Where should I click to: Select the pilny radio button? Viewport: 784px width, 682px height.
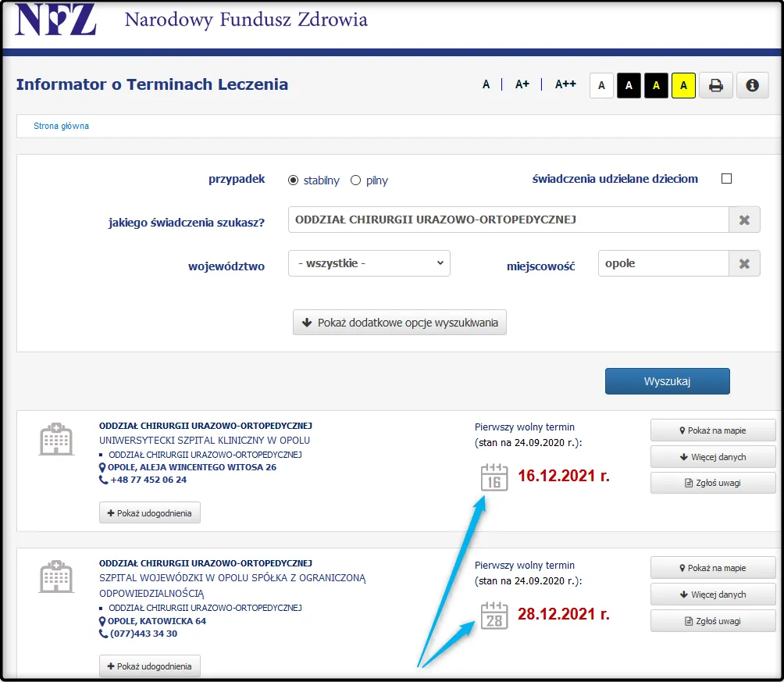point(355,180)
